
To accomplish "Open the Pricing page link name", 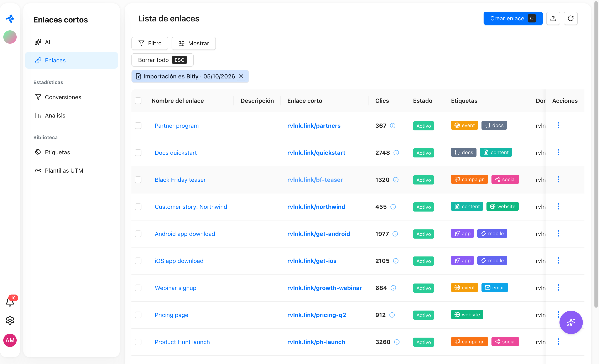I will pyautogui.click(x=171, y=315).
